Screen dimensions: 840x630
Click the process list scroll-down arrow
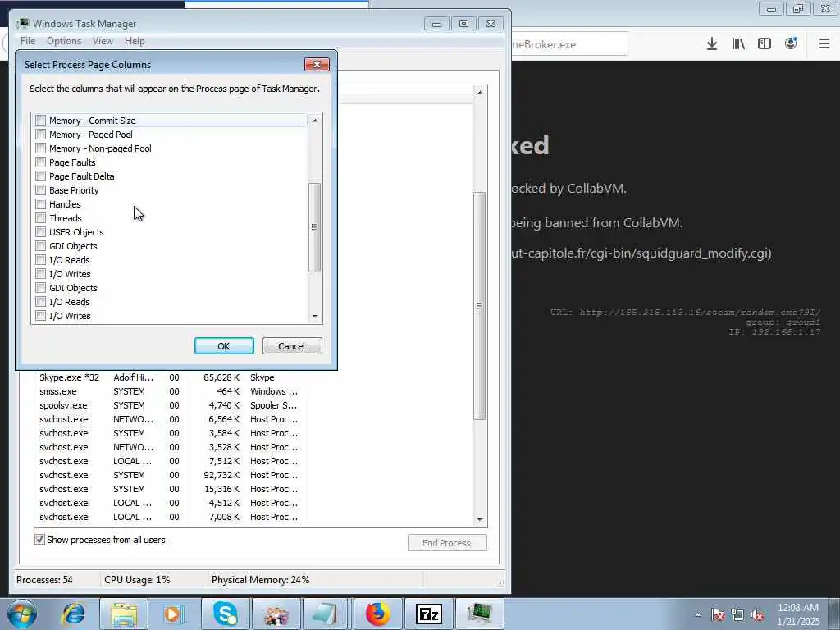pos(480,519)
